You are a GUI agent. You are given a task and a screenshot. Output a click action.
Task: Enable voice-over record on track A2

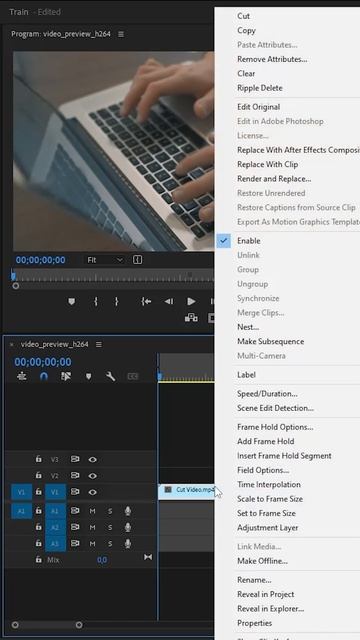[128, 527]
